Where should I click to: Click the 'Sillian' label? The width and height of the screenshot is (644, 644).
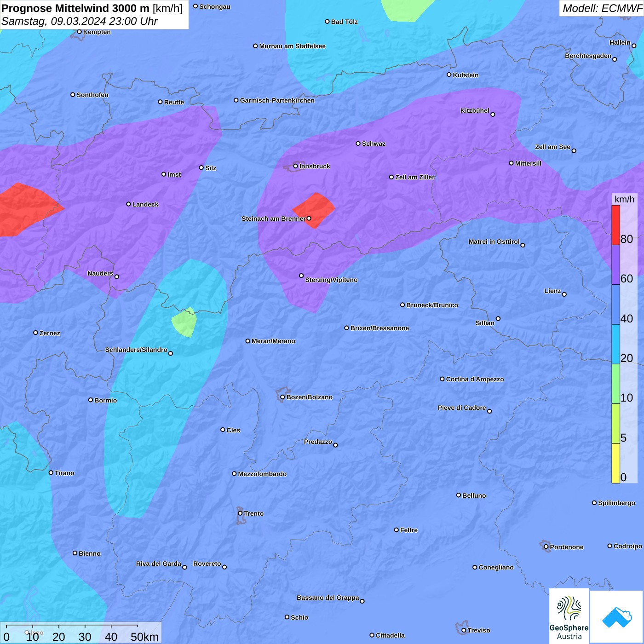coord(485,323)
